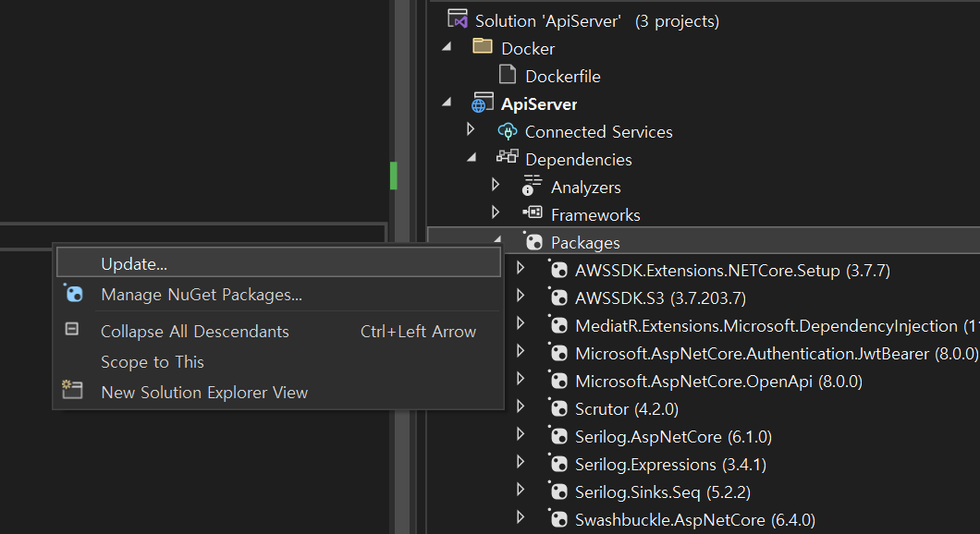The width and height of the screenshot is (980, 534).
Task: Select the Packages label
Action: pos(585,242)
